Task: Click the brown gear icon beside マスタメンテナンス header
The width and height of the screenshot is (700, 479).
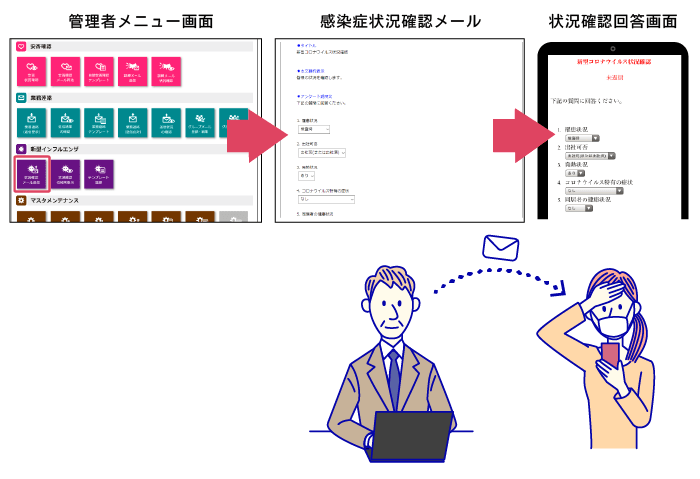Action: pyautogui.click(x=21, y=200)
